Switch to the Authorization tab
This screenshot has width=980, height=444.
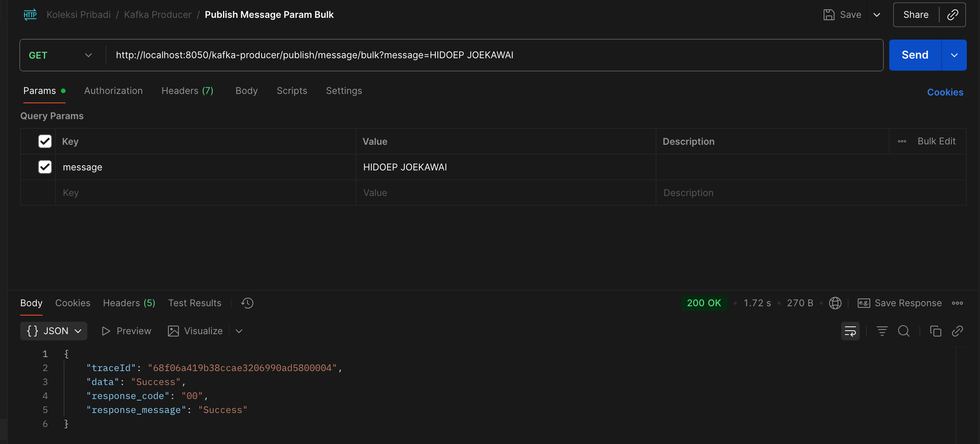click(113, 91)
